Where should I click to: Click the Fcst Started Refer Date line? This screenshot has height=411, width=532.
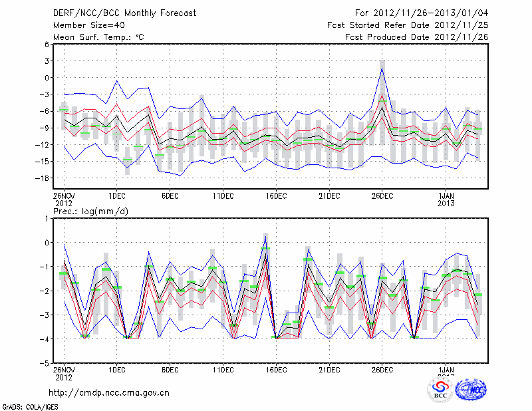408,25
